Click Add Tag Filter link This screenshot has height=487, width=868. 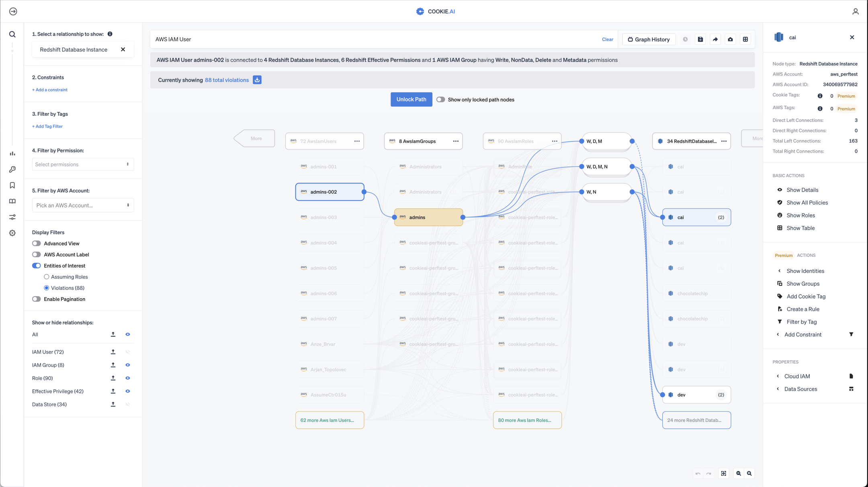point(47,127)
